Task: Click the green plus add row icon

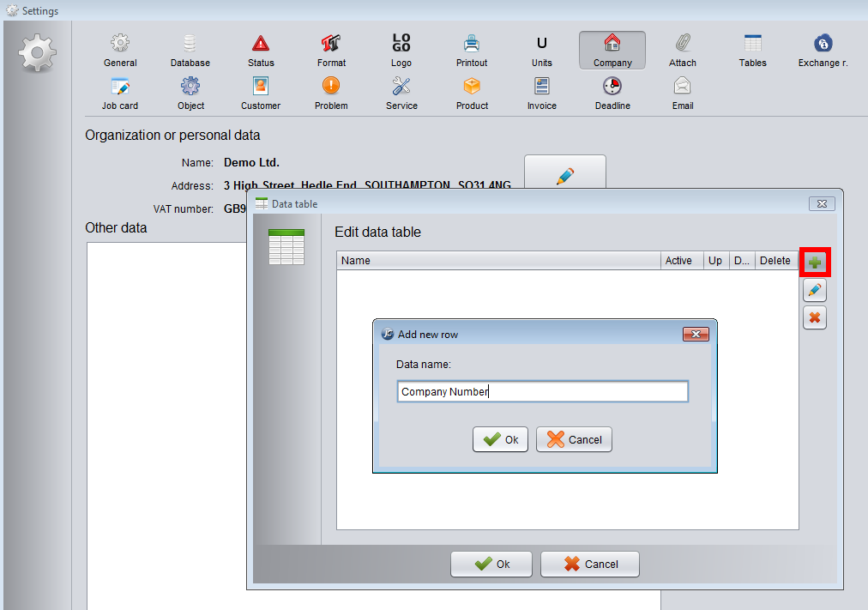Action: pyautogui.click(x=814, y=262)
